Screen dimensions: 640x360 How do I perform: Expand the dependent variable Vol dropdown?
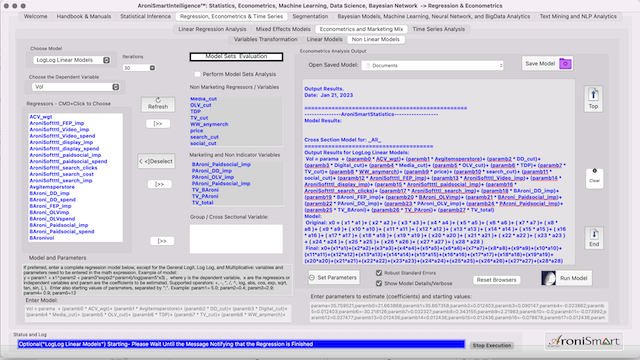pyautogui.click(x=76, y=87)
